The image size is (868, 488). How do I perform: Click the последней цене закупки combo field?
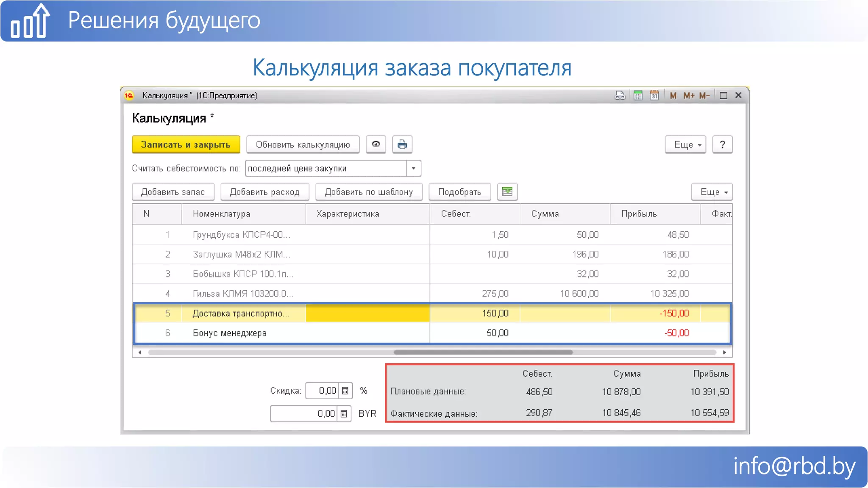[x=326, y=168]
